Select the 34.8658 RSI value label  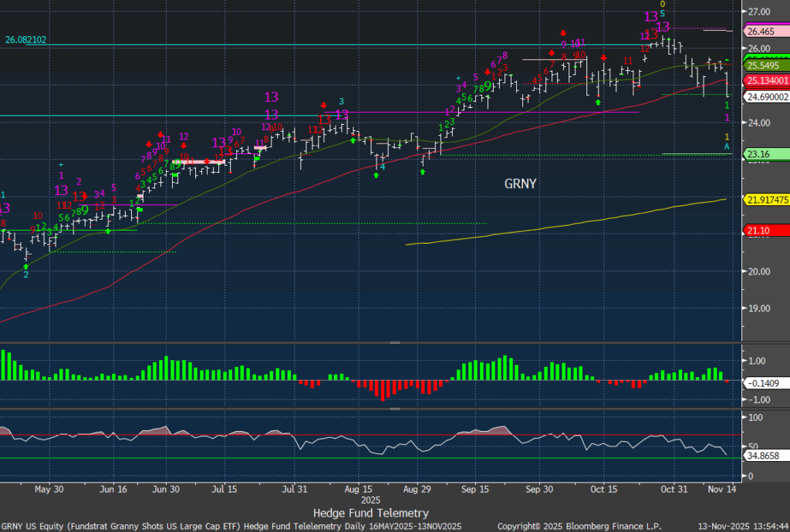762,456
